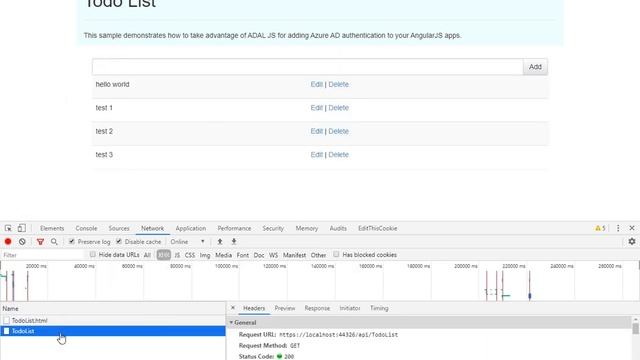The height and width of the screenshot is (360, 640).
Task: Clear the network log
Action: (x=22, y=242)
